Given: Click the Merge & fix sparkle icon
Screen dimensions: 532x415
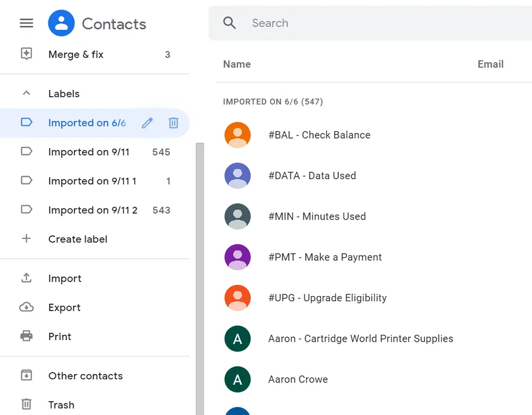Looking at the screenshot, I should (x=26, y=54).
